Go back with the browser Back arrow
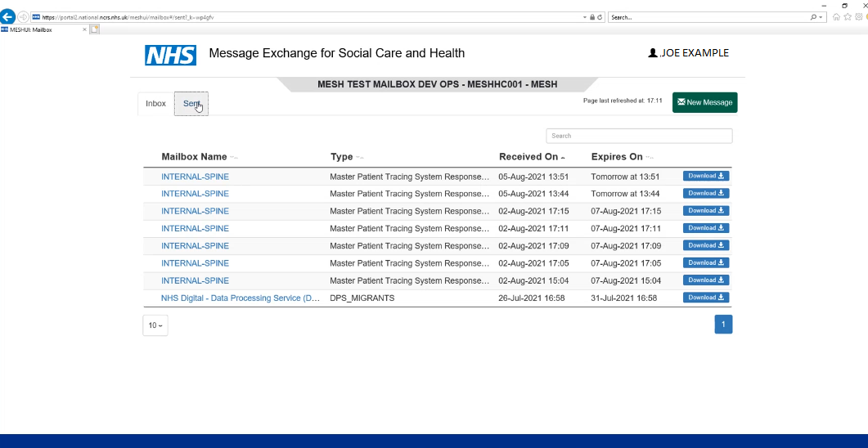Image resolution: width=868 pixels, height=448 pixels. click(x=7, y=17)
